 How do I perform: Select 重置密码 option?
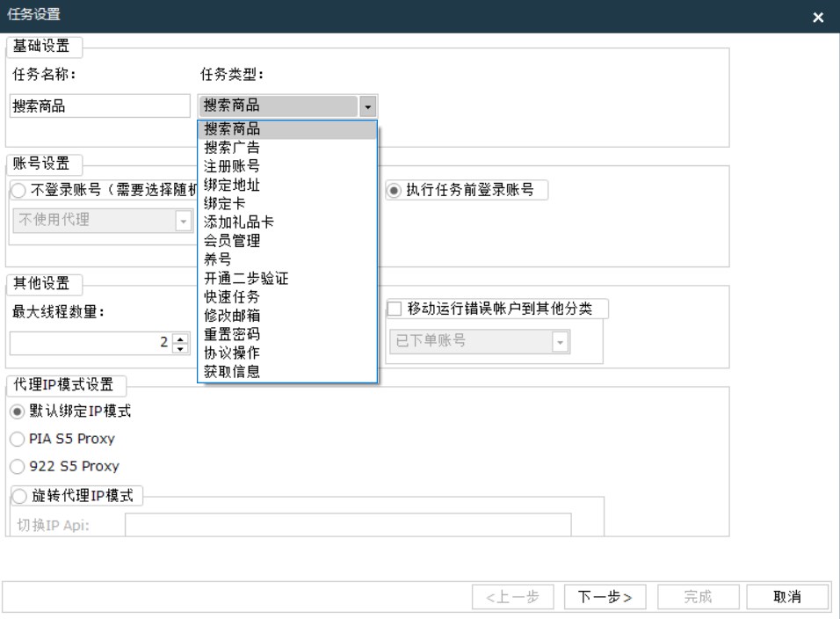287,334
